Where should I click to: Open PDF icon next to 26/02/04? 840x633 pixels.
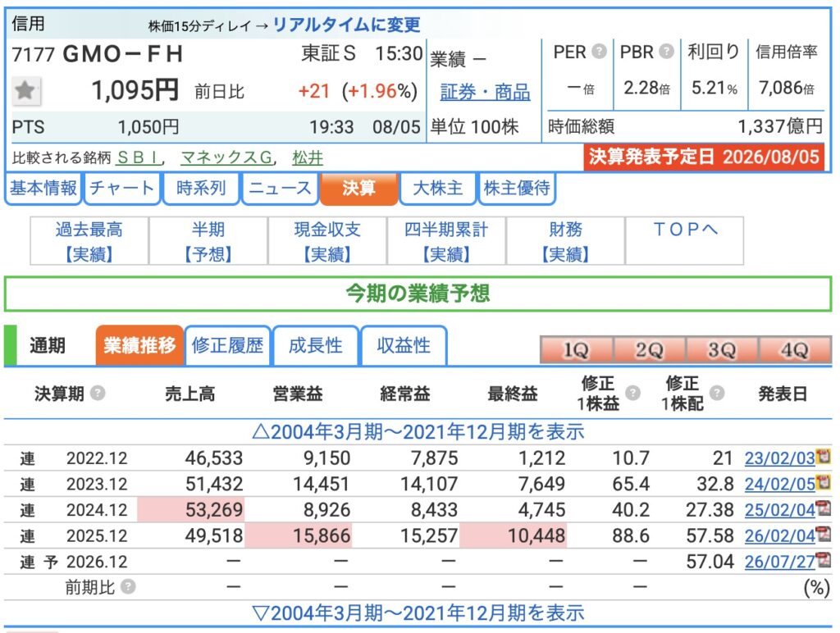pyautogui.click(x=823, y=534)
